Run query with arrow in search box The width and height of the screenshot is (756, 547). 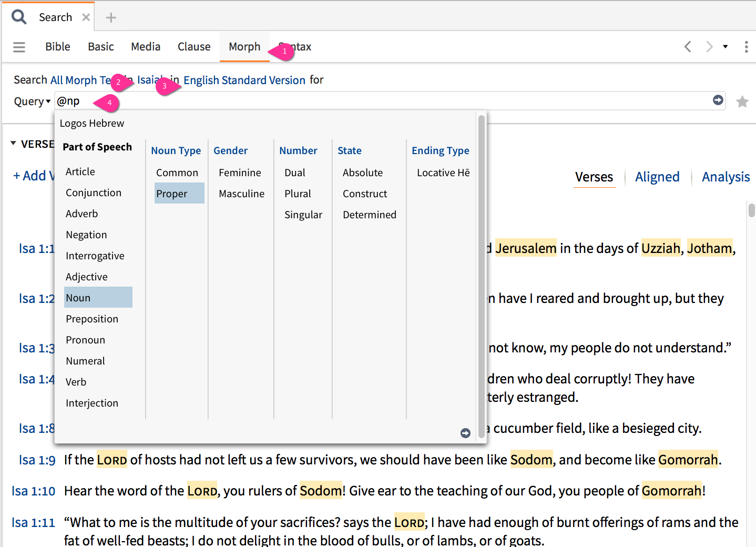(x=718, y=100)
